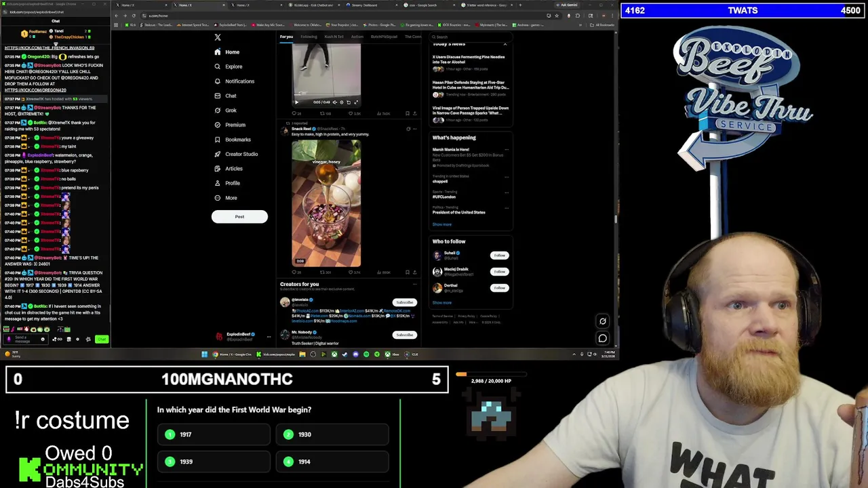Open President of the United States trend

pos(459,212)
